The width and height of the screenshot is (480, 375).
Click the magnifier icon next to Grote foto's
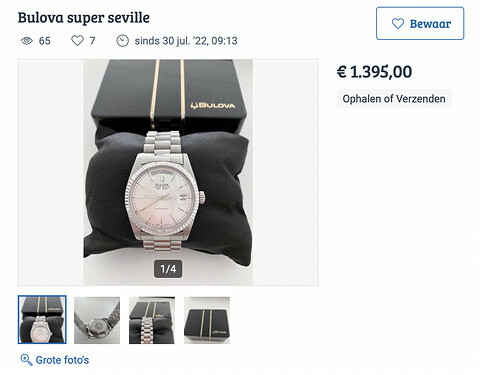(x=26, y=360)
